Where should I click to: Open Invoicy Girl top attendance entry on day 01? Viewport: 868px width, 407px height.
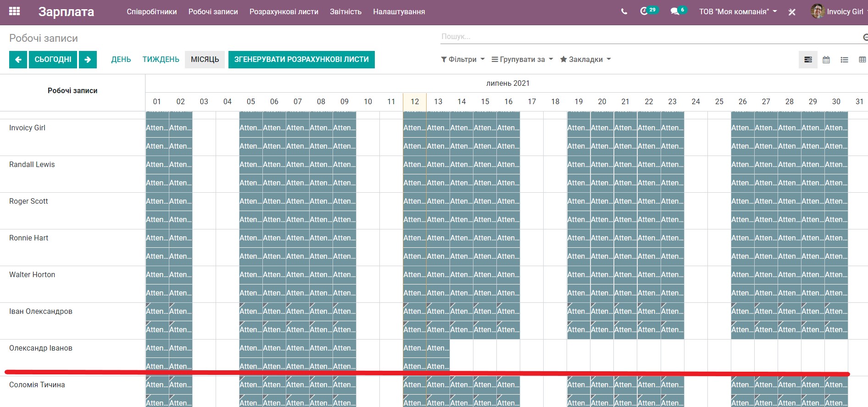[x=157, y=128]
